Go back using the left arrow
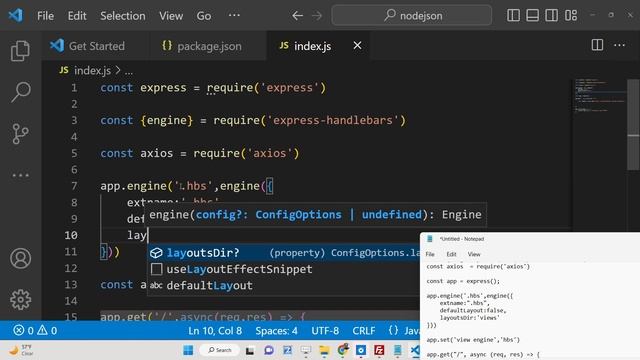The height and width of the screenshot is (360, 640). point(297,16)
